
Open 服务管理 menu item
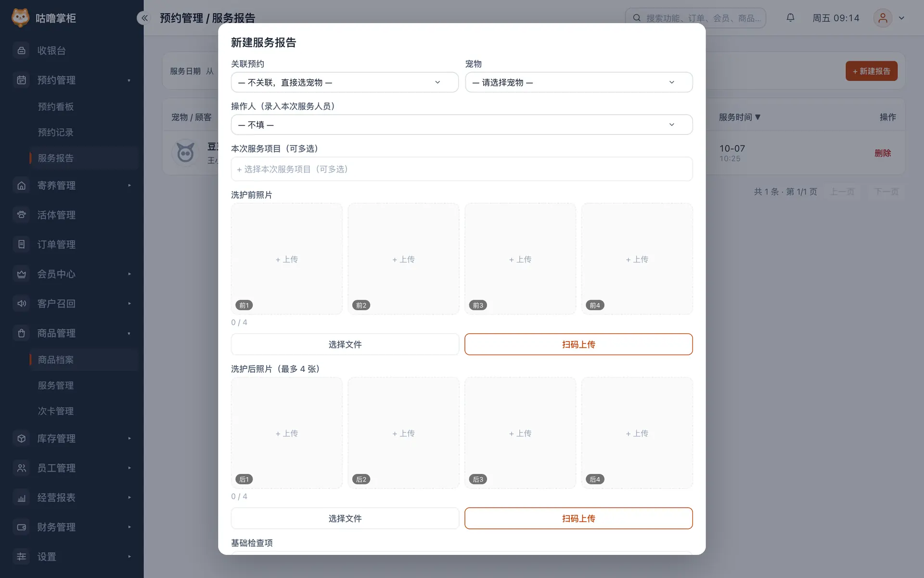pyautogui.click(x=56, y=385)
